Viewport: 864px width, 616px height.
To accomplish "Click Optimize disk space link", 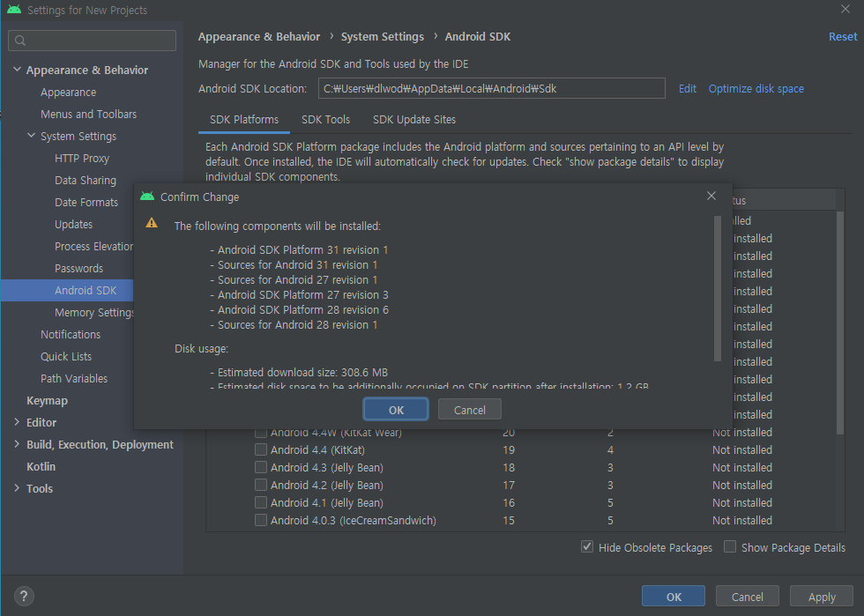I will pyautogui.click(x=756, y=89).
